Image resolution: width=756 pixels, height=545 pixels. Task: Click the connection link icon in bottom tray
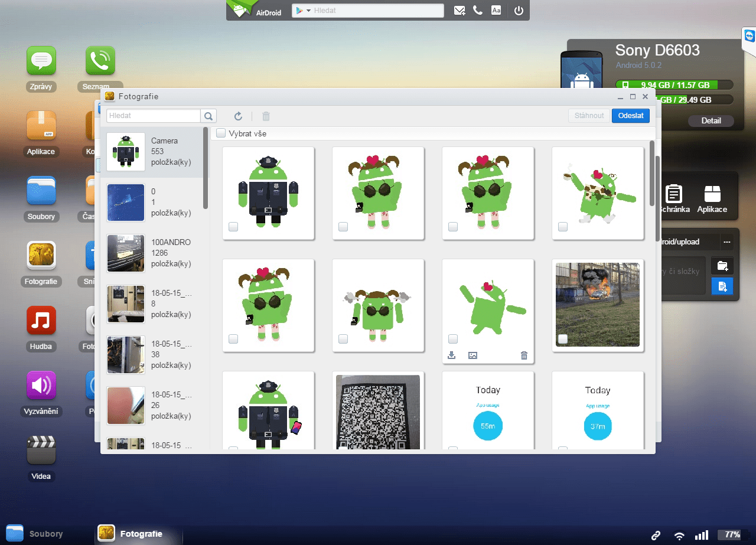pyautogui.click(x=656, y=536)
